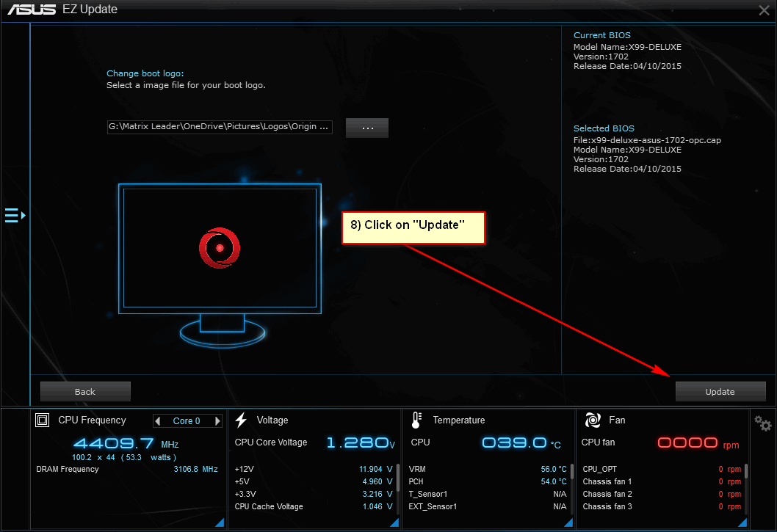Screen dimensions: 777x532
Task: Open the settings gears icon
Action: pos(762,423)
